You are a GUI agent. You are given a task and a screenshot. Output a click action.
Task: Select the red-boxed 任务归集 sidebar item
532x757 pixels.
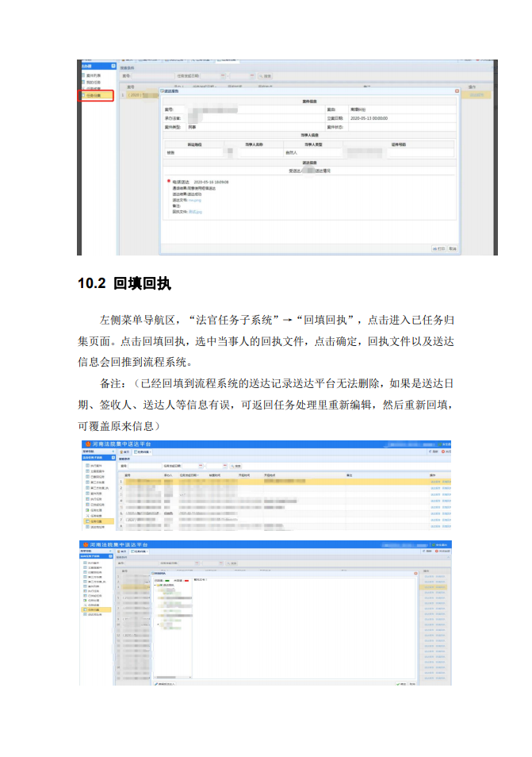pos(97,95)
